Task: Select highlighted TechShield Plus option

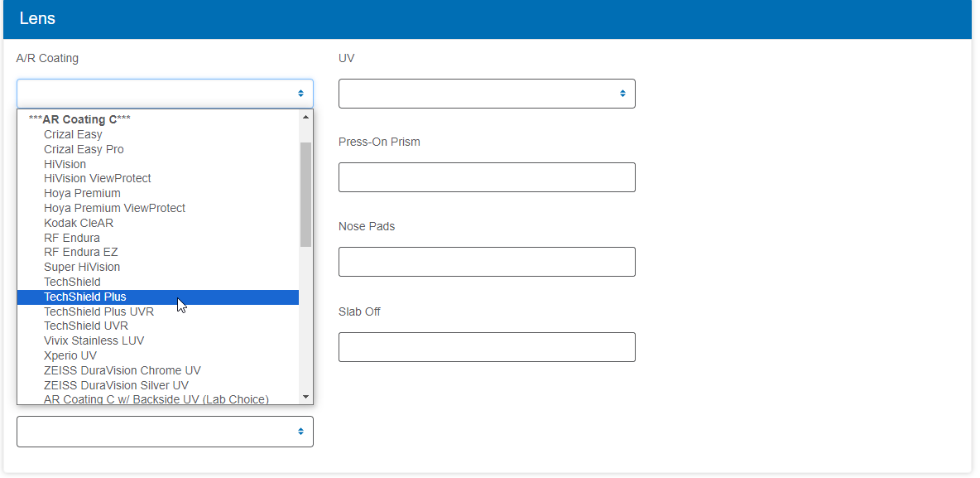Action: tap(157, 297)
